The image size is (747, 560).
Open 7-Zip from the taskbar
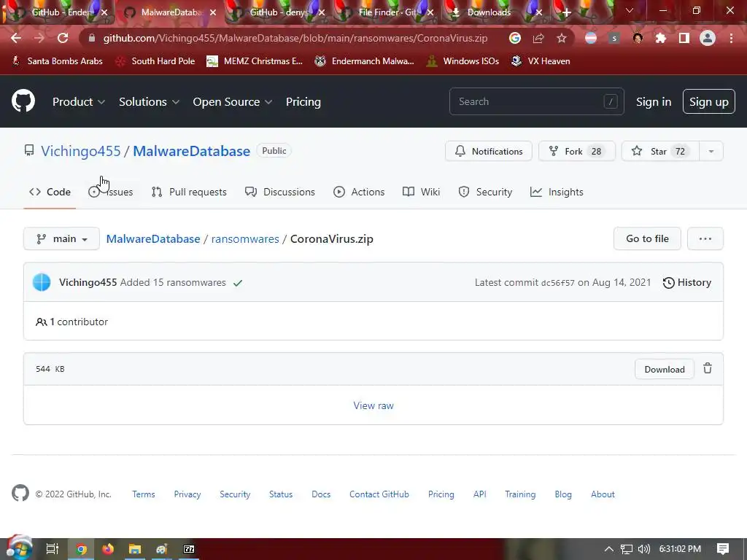pyautogui.click(x=189, y=549)
